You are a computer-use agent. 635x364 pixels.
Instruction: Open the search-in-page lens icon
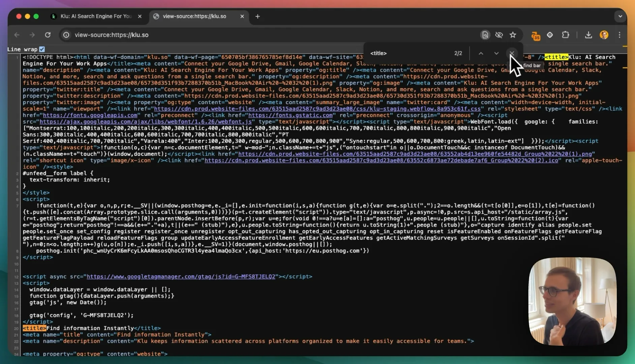click(x=485, y=35)
